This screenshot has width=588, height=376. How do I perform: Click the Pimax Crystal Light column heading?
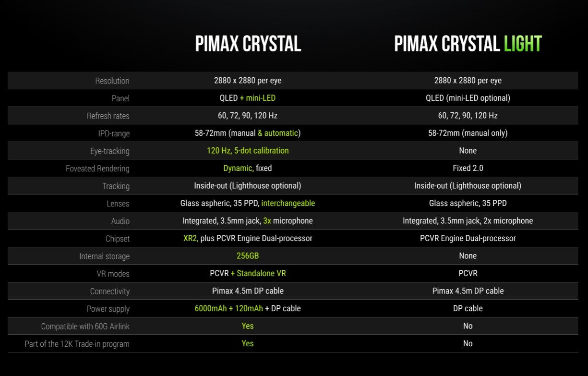[468, 44]
